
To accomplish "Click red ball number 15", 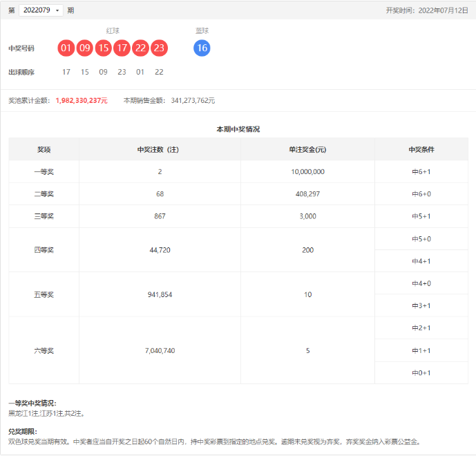I will [x=104, y=48].
